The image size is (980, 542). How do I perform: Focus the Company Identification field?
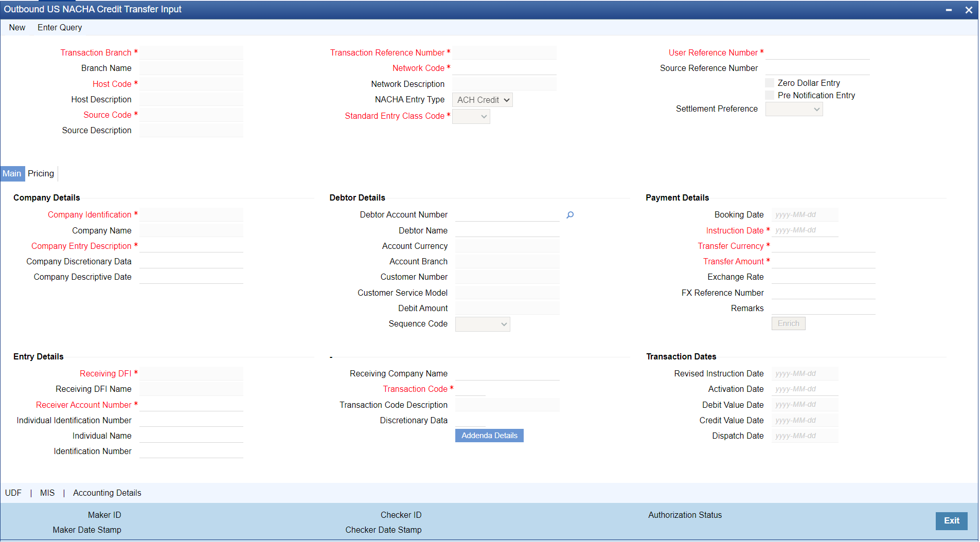click(x=191, y=215)
